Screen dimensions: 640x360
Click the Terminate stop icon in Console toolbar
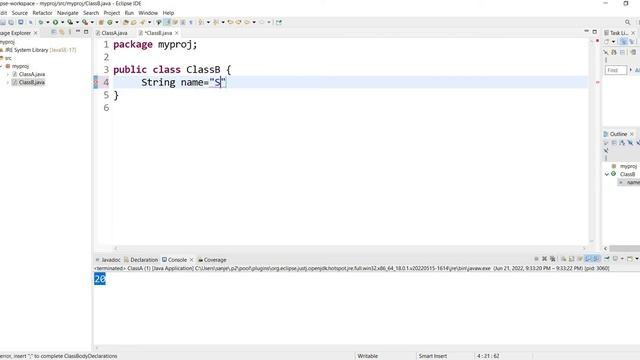coord(536,259)
